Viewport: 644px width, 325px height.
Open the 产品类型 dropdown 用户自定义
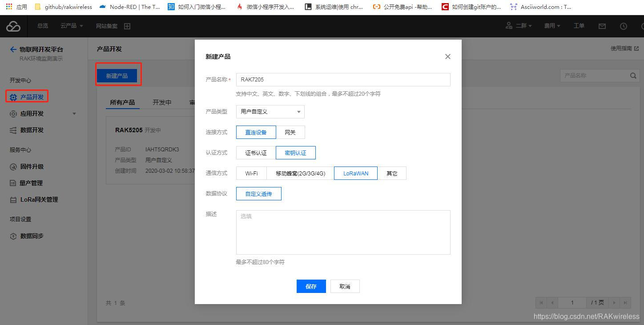pyautogui.click(x=270, y=112)
